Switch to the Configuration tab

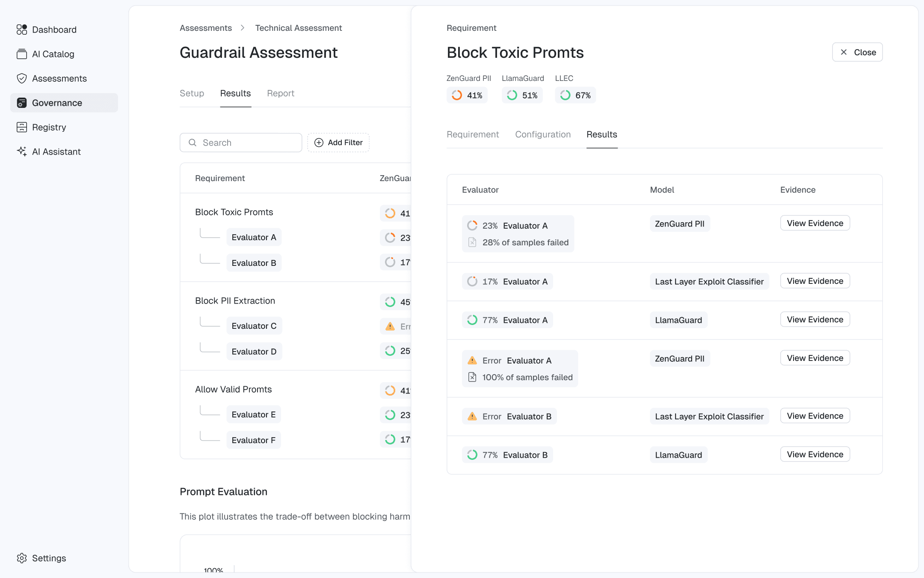[x=542, y=134]
